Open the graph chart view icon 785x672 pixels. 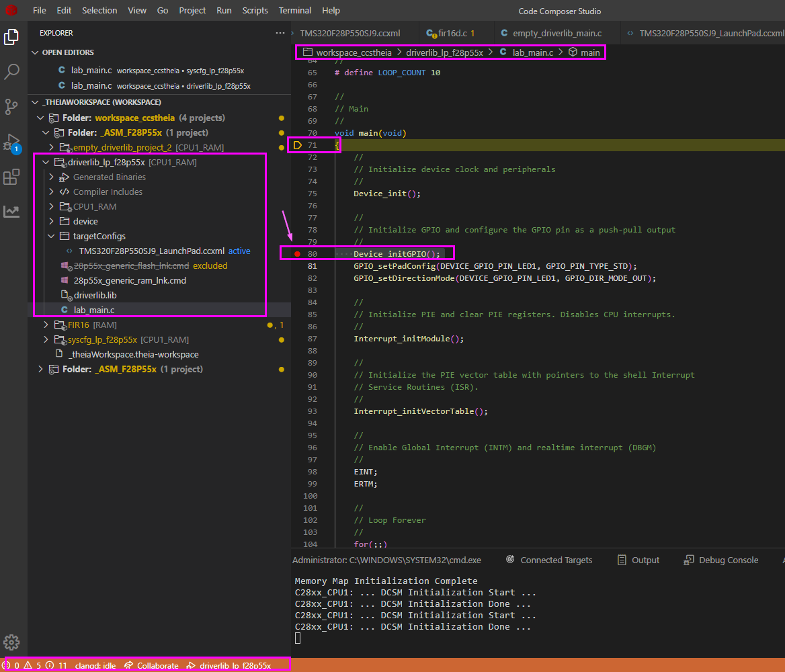11,211
